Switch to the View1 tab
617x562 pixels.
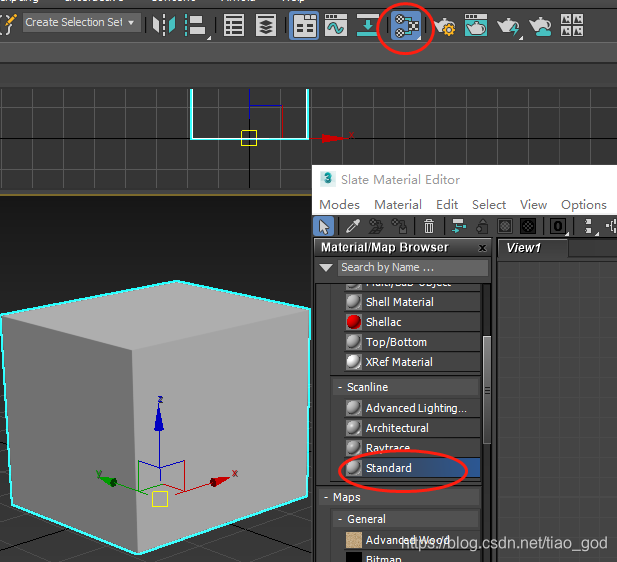[532, 248]
